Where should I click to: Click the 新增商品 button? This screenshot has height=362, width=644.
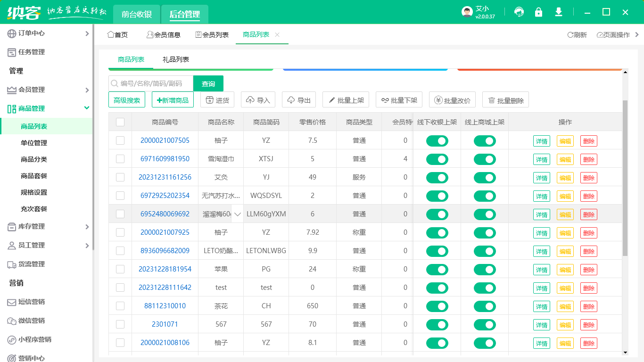click(173, 100)
